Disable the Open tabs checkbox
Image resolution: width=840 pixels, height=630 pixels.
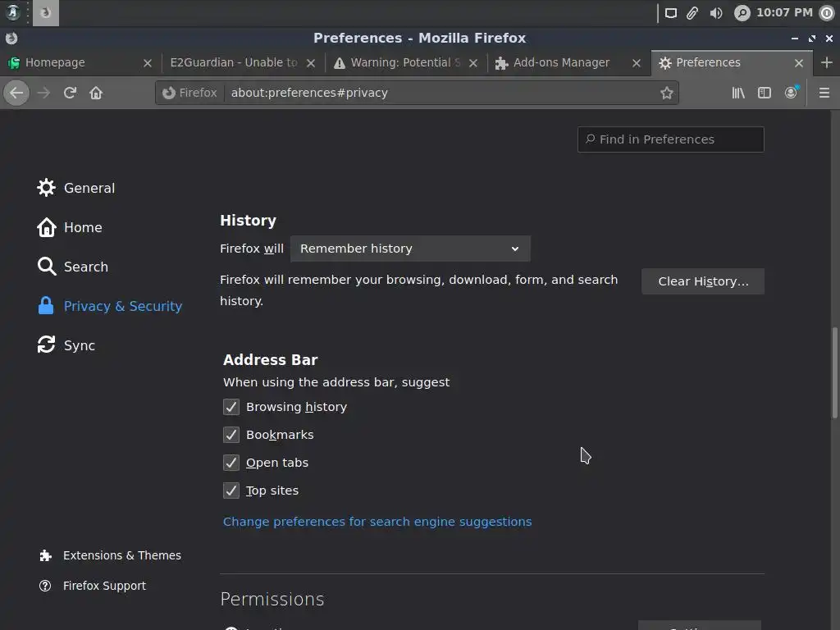[x=231, y=463]
